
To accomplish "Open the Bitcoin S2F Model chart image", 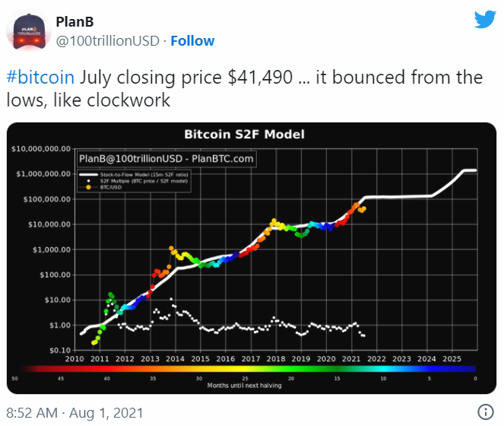I will click(x=252, y=259).
